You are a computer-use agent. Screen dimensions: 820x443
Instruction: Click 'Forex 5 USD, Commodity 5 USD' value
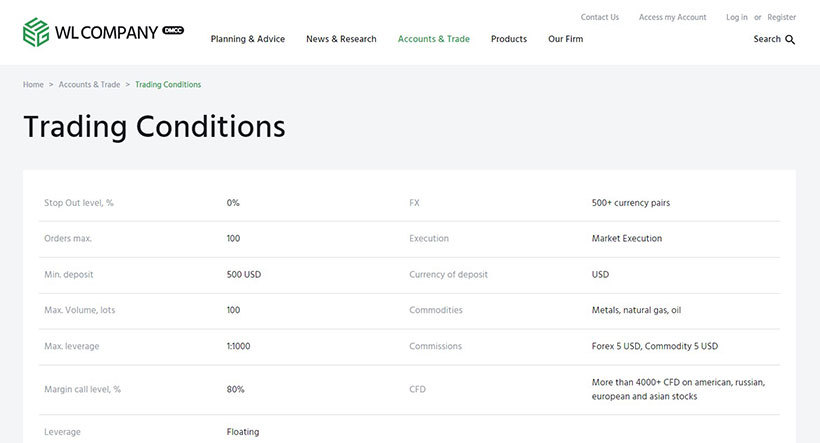(x=655, y=346)
